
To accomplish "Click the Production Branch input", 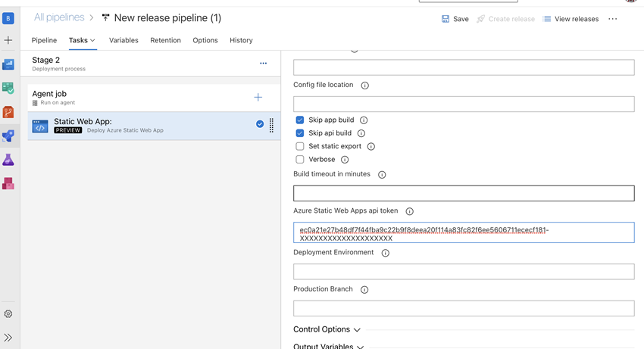I will 464,308.
